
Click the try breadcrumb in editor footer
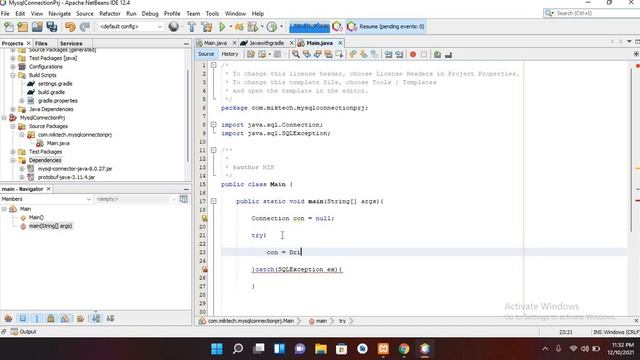342,321
